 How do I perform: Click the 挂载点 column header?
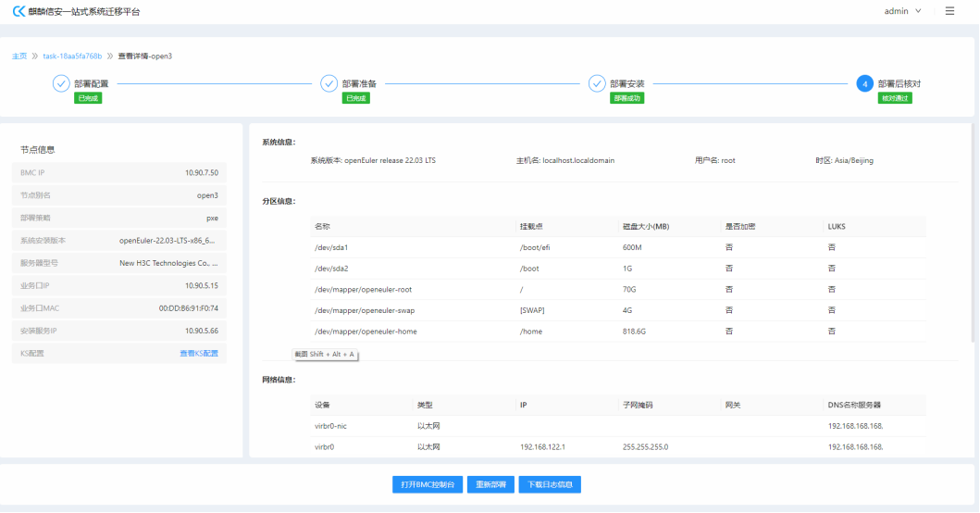[532, 226]
